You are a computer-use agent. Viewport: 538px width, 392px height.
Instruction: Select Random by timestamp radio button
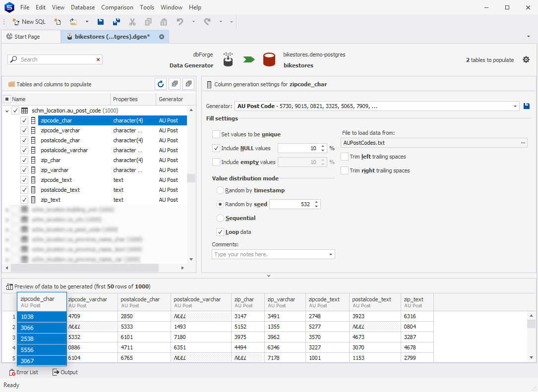coord(220,190)
